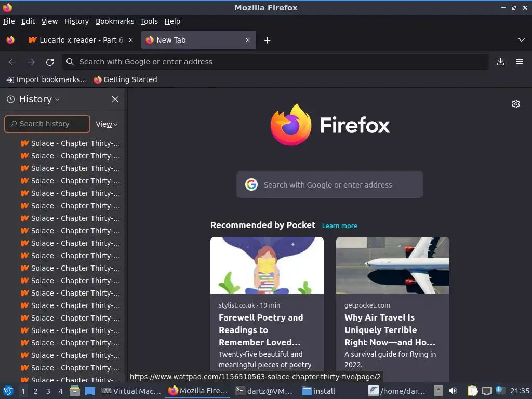Image resolution: width=532 pixels, height=399 pixels.
Task: Open the View menu in menu bar
Action: (x=49, y=21)
